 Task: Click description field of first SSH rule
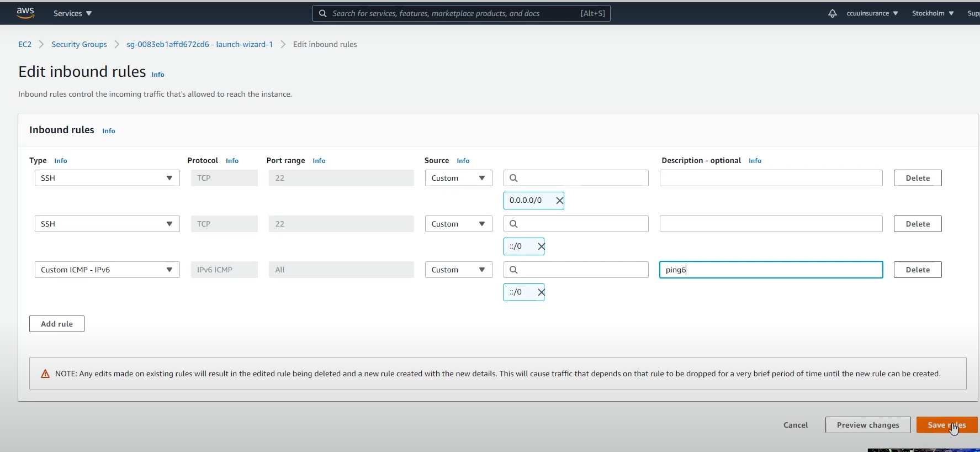[771, 178]
